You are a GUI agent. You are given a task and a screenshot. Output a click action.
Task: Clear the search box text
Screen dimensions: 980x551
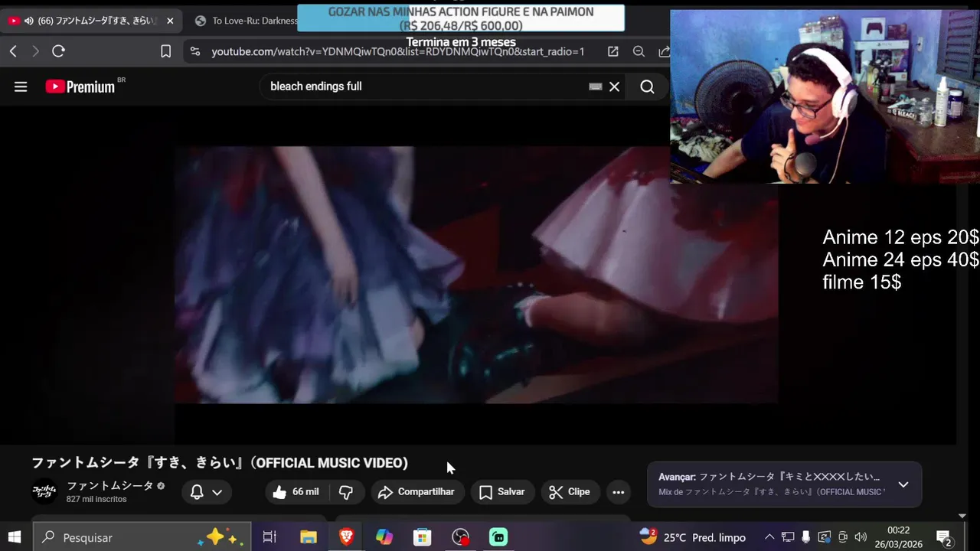pyautogui.click(x=614, y=86)
